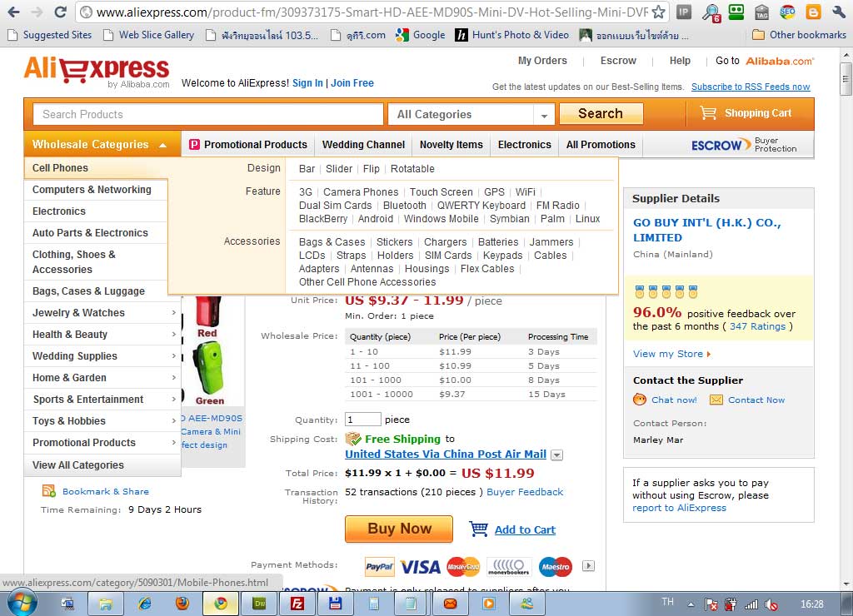Select the MasterCard payment logo

tap(463, 567)
